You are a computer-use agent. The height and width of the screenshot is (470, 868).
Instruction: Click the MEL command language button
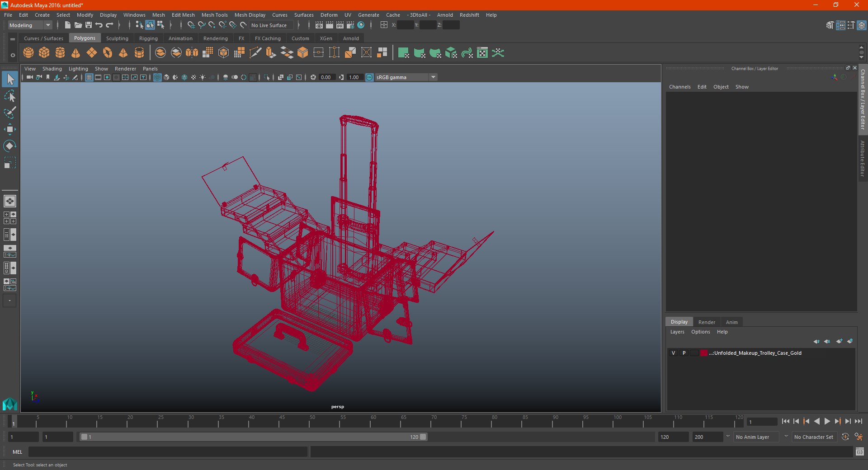[18, 452]
